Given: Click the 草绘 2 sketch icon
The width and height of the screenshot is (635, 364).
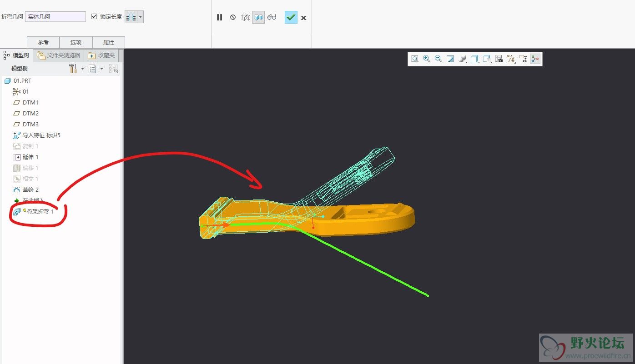Looking at the screenshot, I should 17,189.
